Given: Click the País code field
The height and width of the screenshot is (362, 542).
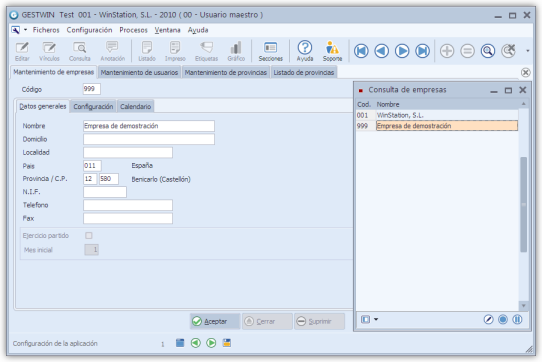Looking at the screenshot, I should coord(92,166).
